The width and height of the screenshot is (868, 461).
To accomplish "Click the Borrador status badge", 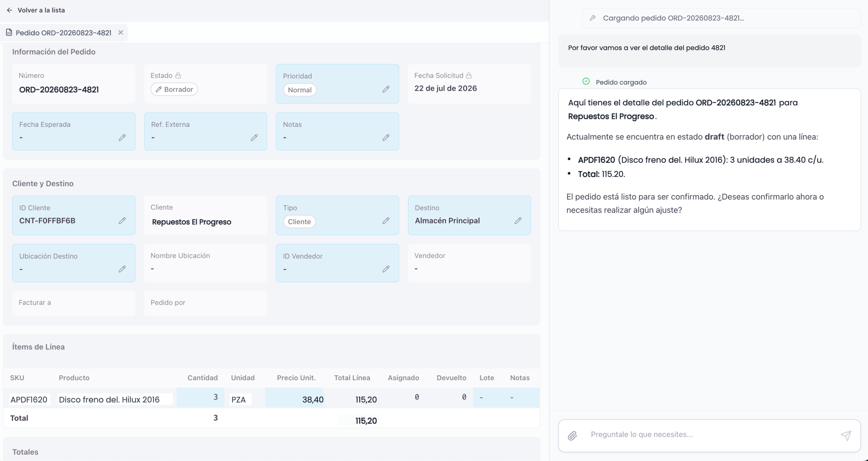I will coord(174,89).
